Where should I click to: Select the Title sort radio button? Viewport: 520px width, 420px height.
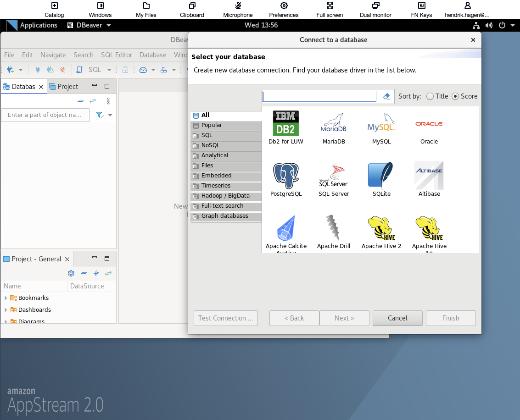pyautogui.click(x=430, y=96)
